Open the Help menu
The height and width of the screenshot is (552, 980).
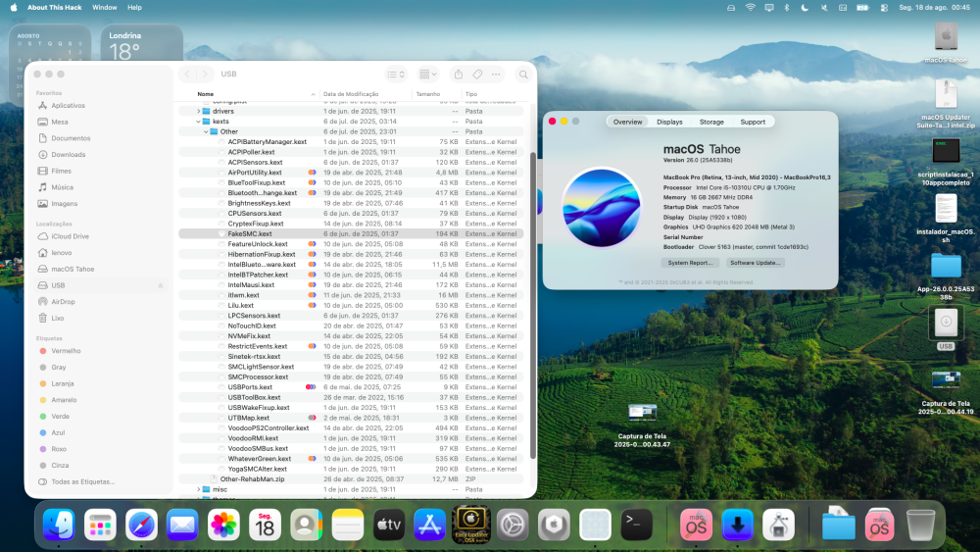[134, 8]
